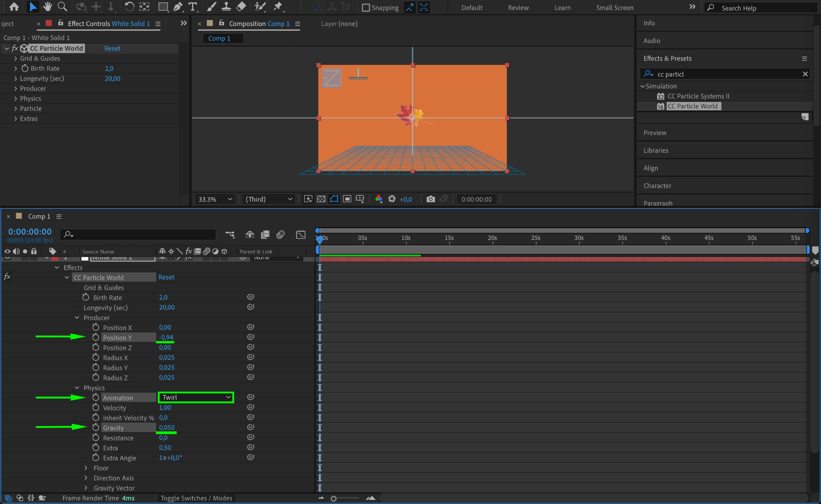821x504 pixels.
Task: Open the Character panel tab
Action: [x=657, y=186]
